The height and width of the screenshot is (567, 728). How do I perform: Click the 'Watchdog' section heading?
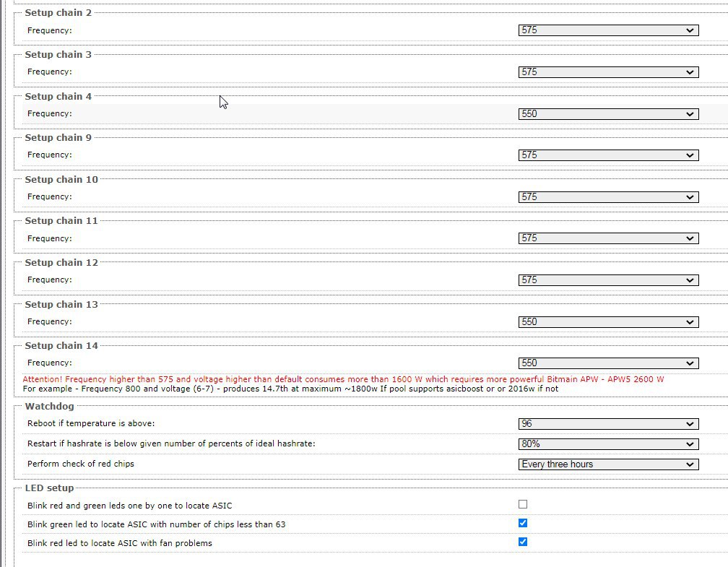49,407
